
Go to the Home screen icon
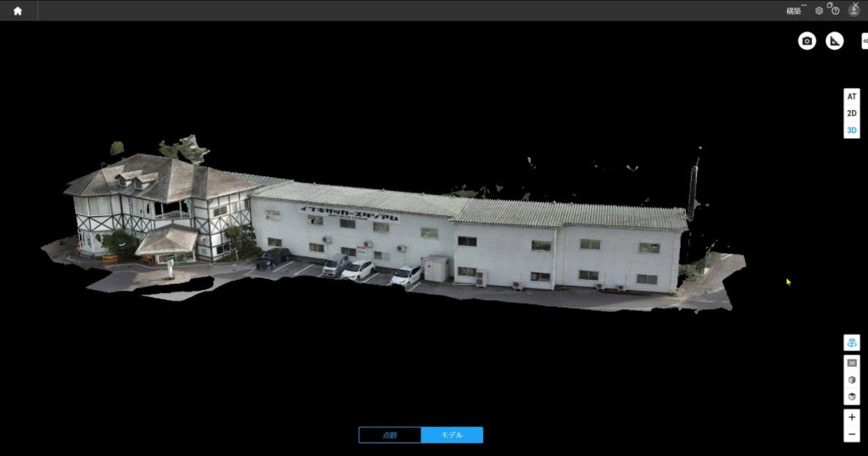click(17, 11)
